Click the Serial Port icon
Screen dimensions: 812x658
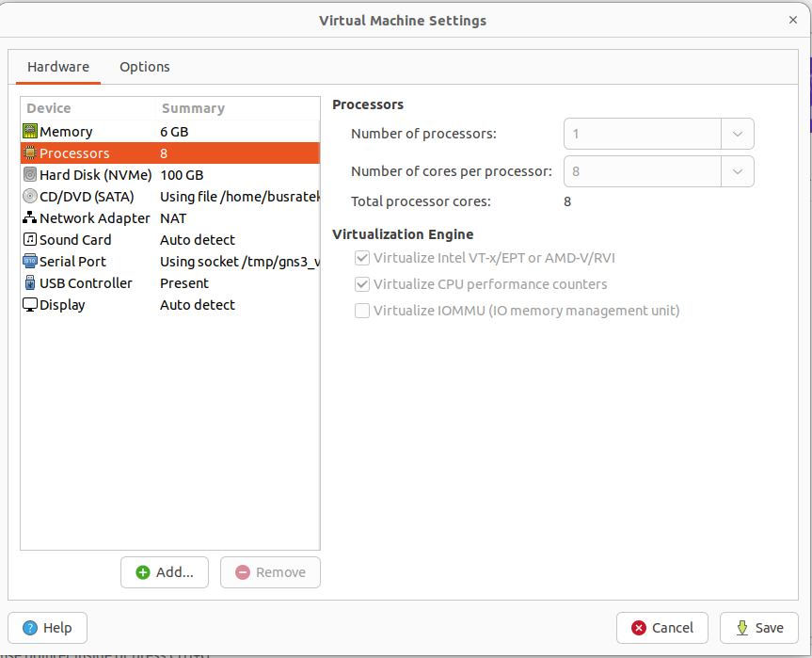tap(30, 262)
